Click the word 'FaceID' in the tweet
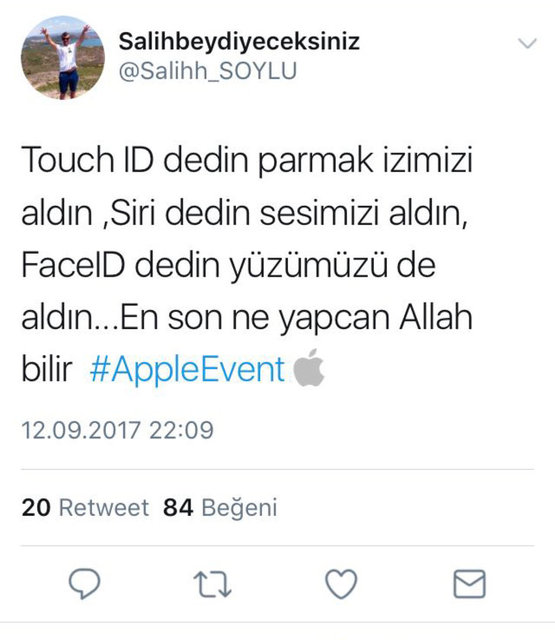555x640 pixels. click(x=73, y=265)
